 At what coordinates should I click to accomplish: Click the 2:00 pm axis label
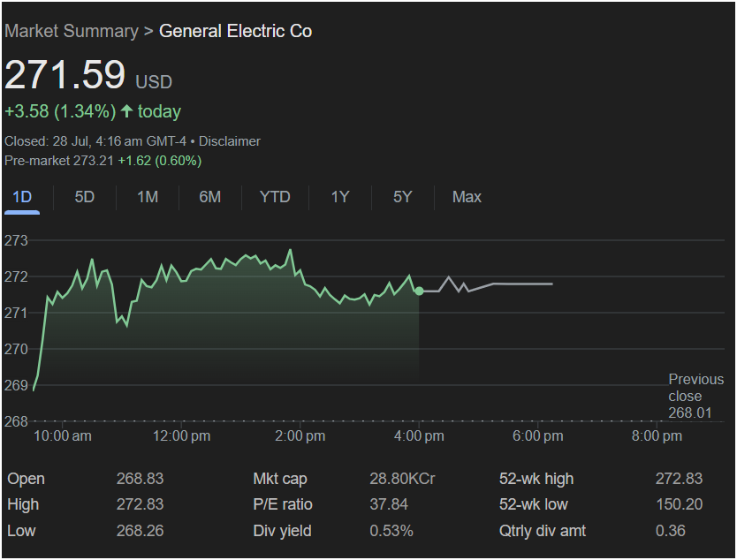tap(300, 436)
